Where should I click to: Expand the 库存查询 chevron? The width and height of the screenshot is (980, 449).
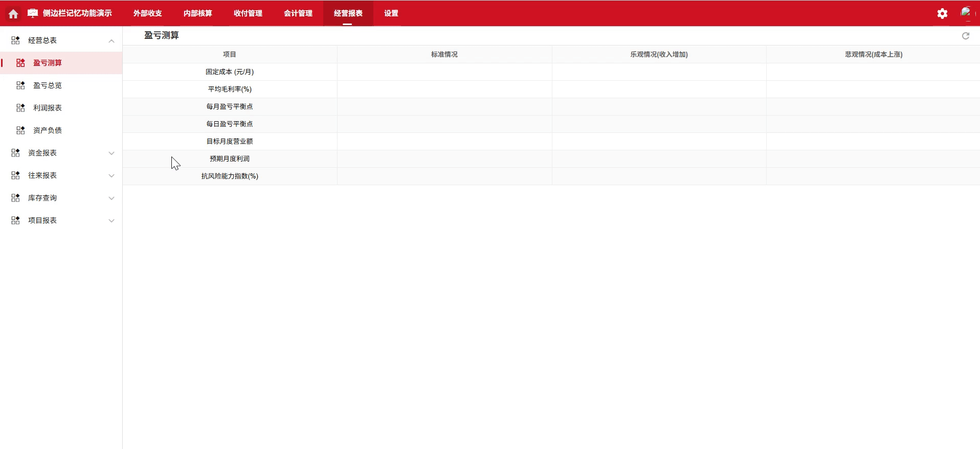112,198
